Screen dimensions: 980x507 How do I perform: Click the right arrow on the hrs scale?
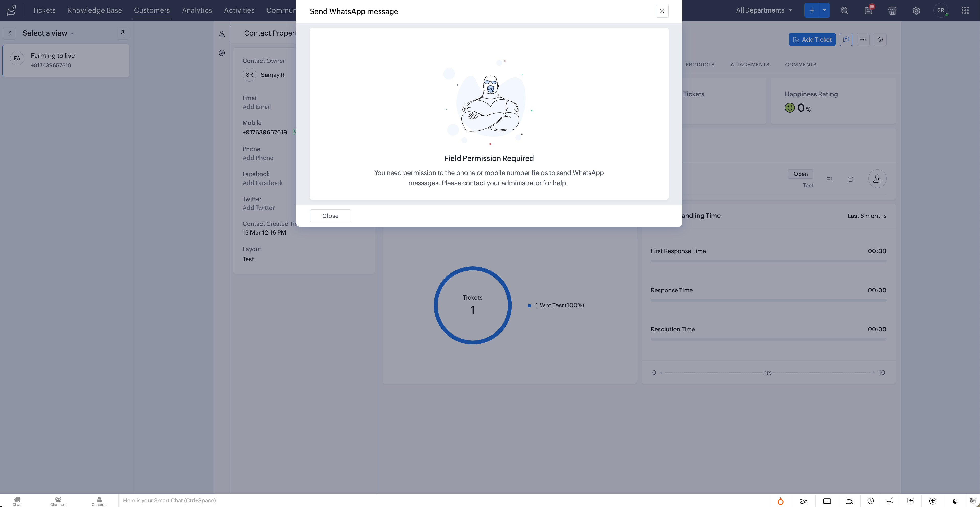[x=873, y=372]
